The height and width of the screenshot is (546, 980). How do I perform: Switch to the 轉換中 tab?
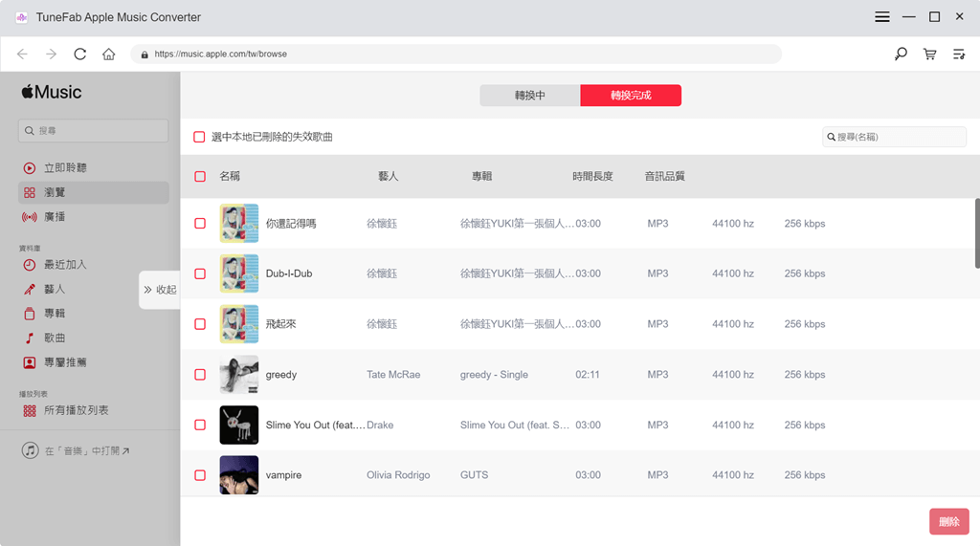(530, 96)
